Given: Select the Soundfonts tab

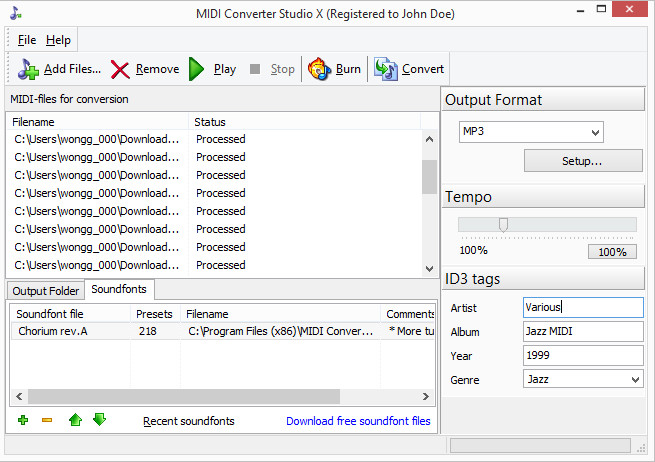Looking at the screenshot, I should pos(119,289).
